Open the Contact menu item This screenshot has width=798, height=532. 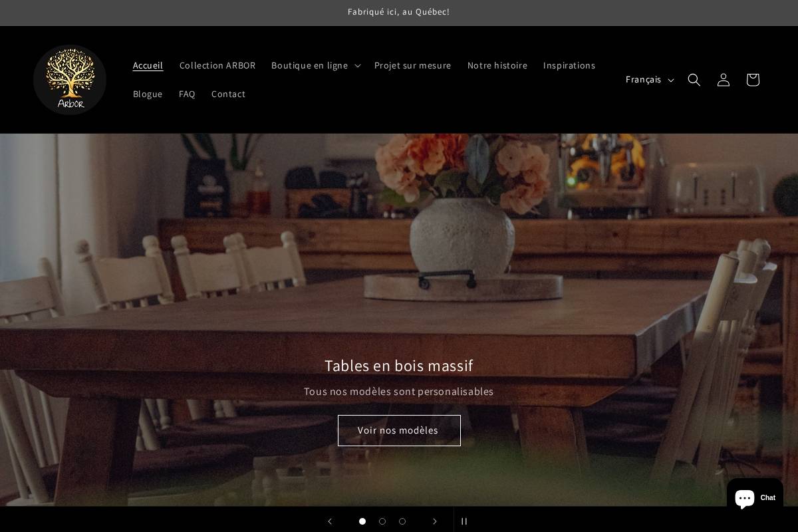click(x=228, y=94)
